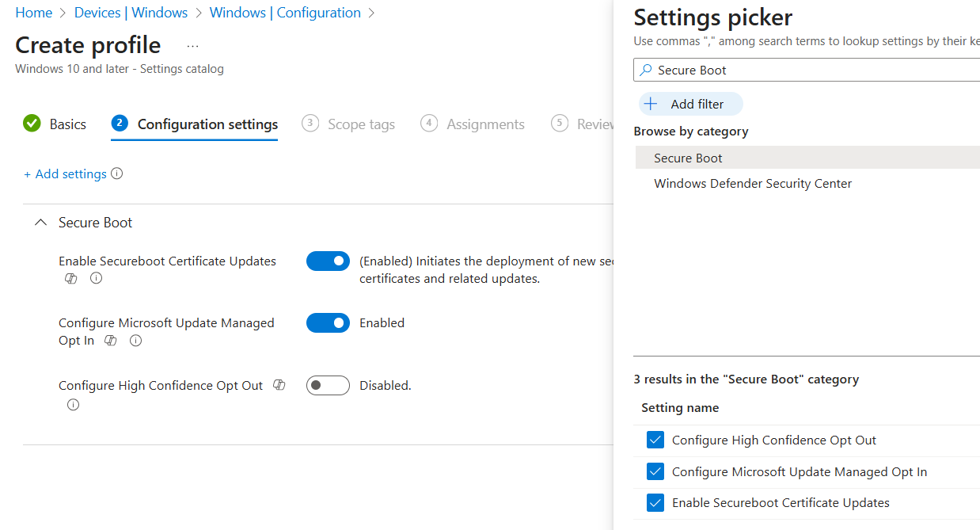Uncheck Configure High Confidence Opt Out in results
Image resolution: width=980 pixels, height=530 pixels.
[x=655, y=440]
